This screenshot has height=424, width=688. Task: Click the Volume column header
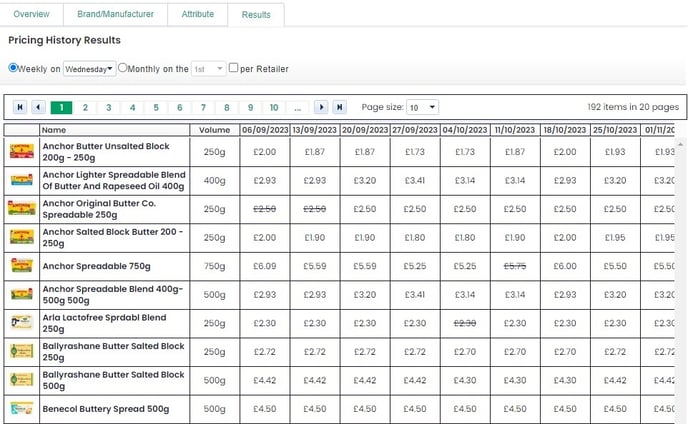click(215, 130)
